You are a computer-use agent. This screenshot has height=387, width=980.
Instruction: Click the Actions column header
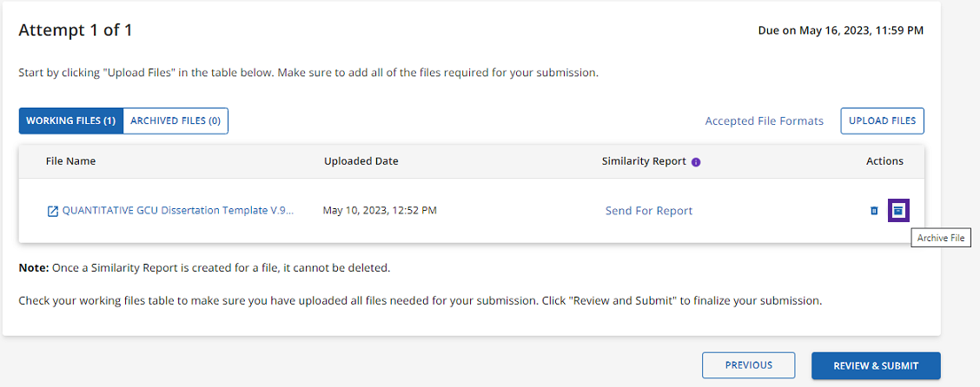(884, 161)
